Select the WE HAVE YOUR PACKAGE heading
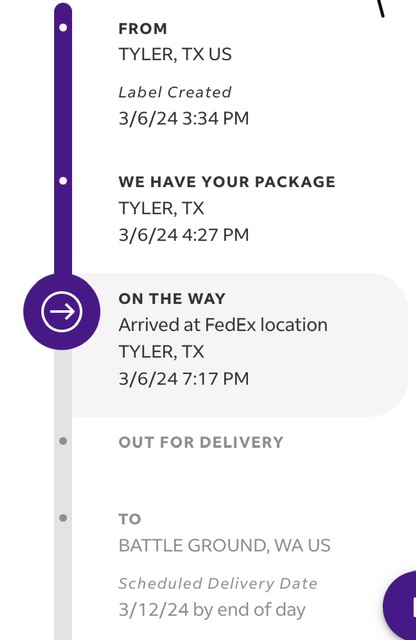The width and height of the screenshot is (416, 640). pos(227,182)
